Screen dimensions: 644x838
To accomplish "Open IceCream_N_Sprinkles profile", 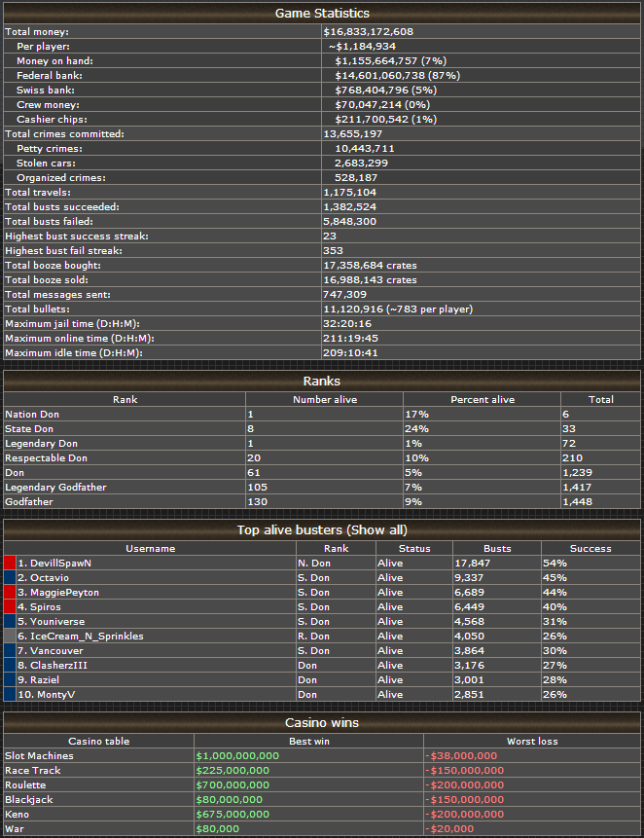I will coord(87,636).
